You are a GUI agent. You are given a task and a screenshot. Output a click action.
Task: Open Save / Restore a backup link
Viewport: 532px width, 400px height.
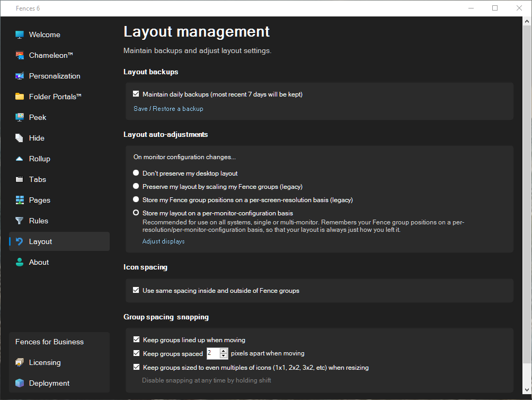click(x=168, y=109)
